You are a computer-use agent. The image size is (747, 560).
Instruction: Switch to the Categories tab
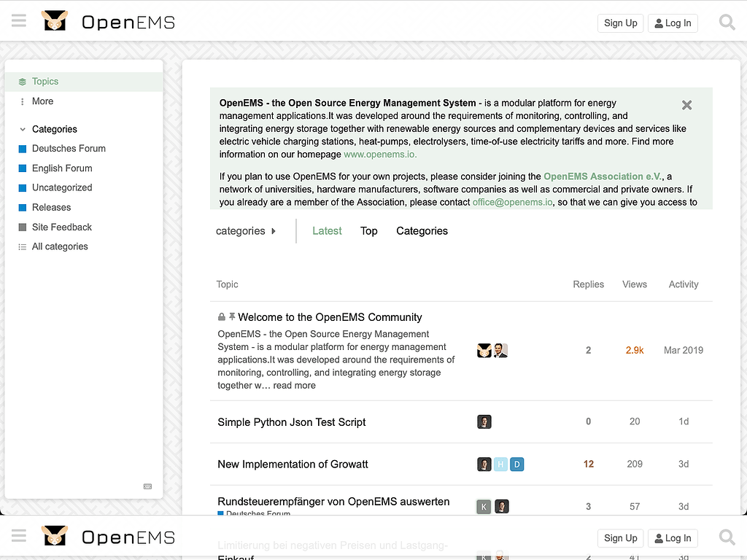pyautogui.click(x=422, y=230)
